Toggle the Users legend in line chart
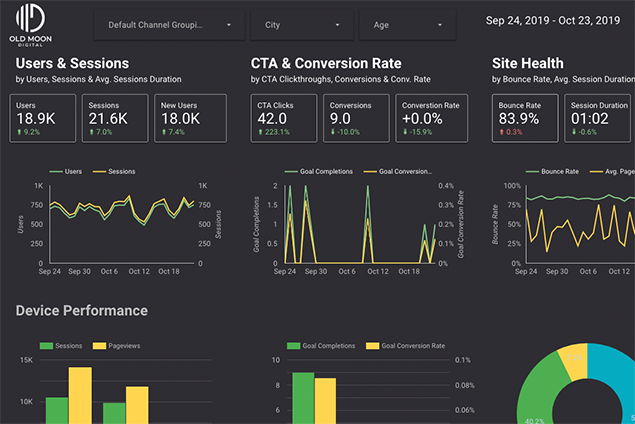Image resolution: width=635 pixels, height=424 pixels. 66,172
